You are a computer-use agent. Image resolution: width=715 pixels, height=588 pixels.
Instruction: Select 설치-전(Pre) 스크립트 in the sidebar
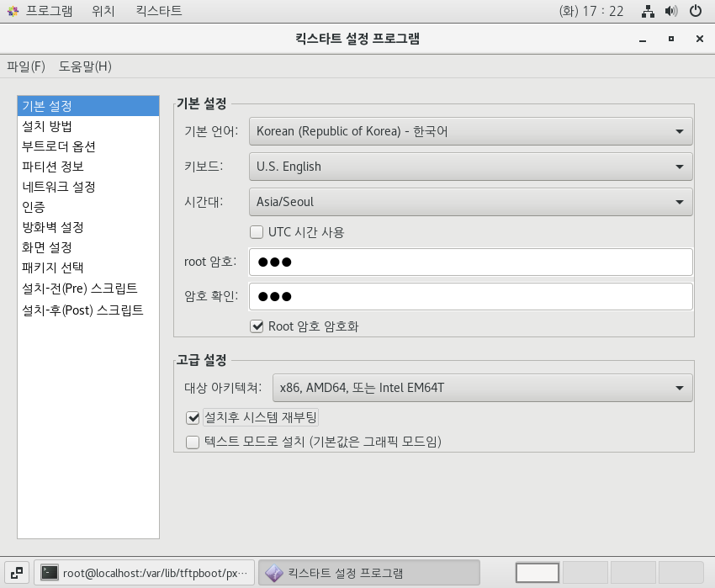(88, 289)
